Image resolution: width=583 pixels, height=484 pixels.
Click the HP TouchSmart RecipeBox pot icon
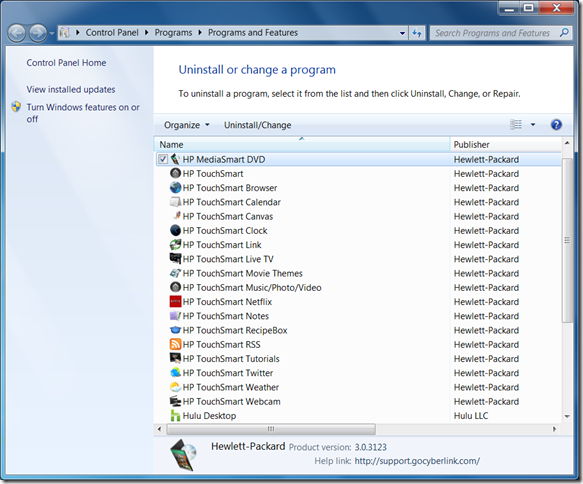coord(175,330)
